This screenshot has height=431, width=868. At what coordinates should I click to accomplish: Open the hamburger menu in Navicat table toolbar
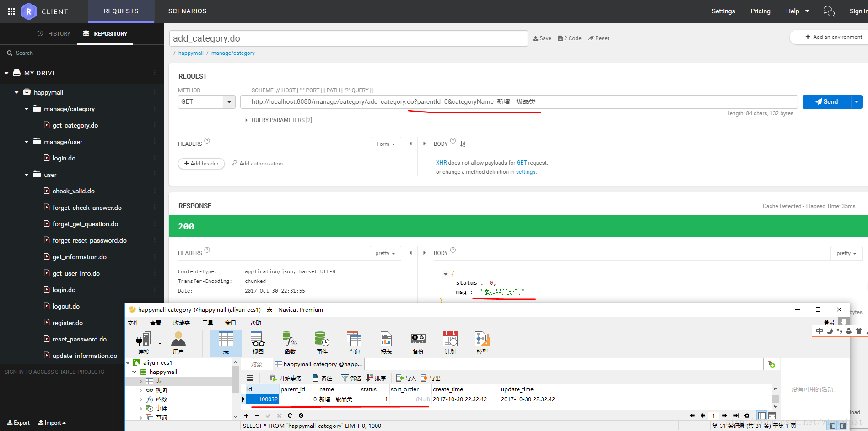click(x=250, y=378)
